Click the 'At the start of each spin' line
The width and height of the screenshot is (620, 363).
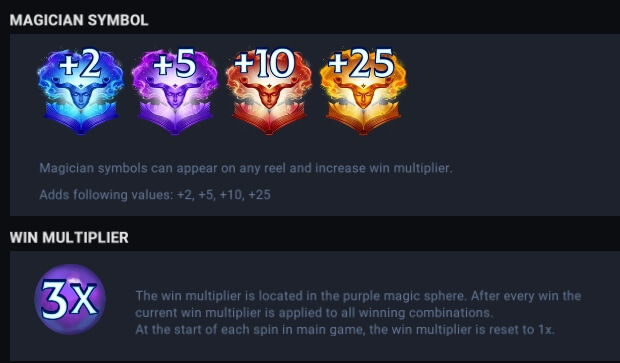(x=345, y=329)
